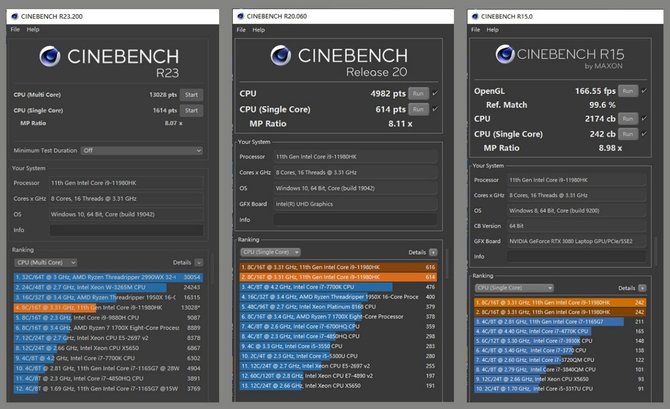670x409 pixels.
Task: Select the 616-point i9-11980HK row in R20
Action: [338, 267]
